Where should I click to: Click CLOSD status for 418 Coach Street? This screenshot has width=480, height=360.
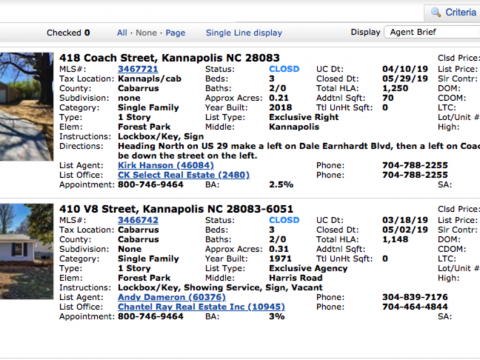[284, 69]
